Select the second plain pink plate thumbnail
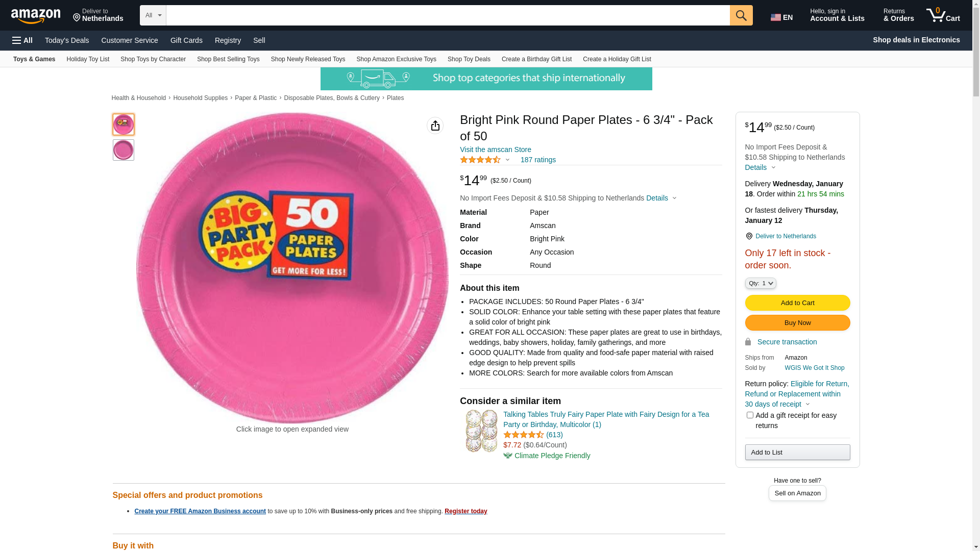This screenshot has height=551, width=980. click(x=124, y=151)
